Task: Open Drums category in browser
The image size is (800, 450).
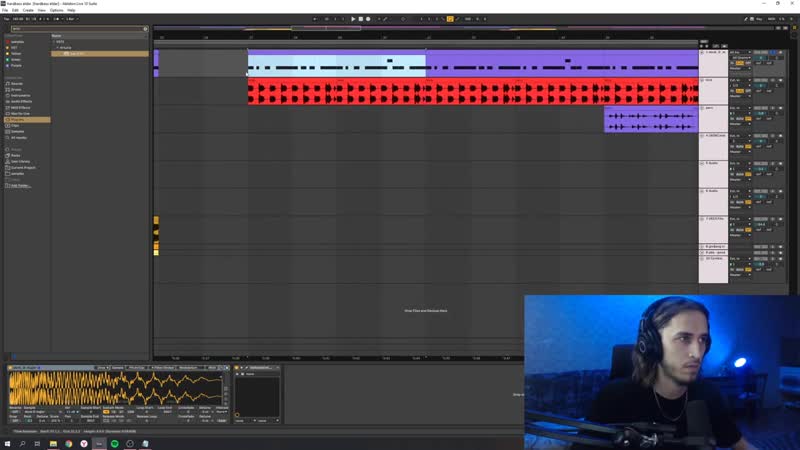Action: tap(16, 89)
